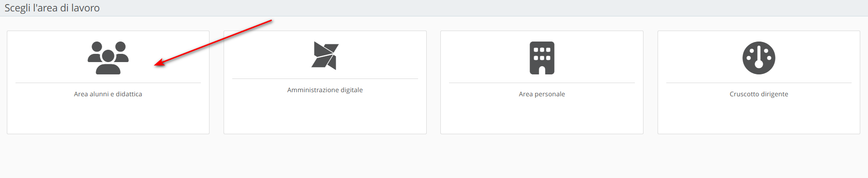Select the pinwheel Amministrazione digitale icon
The width and height of the screenshot is (868, 178).
[x=325, y=56]
